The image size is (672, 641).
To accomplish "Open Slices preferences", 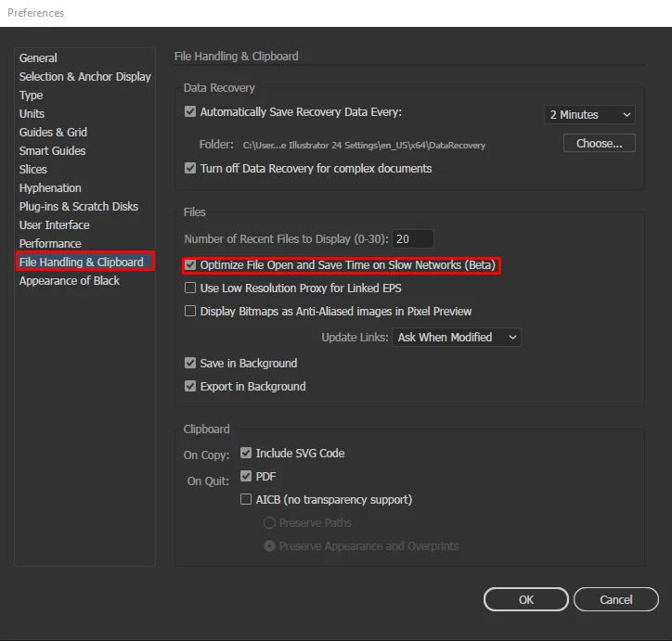I will tap(33, 169).
